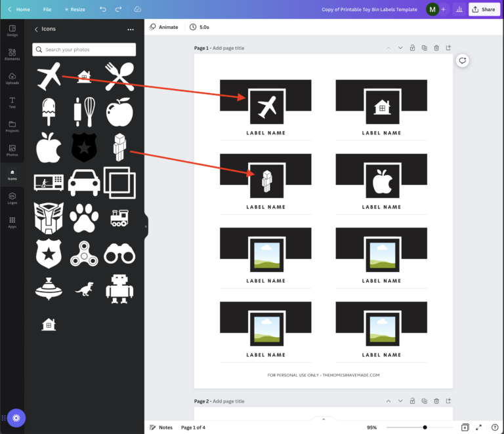
Task: Choose the paw print icon
Action: (85, 217)
